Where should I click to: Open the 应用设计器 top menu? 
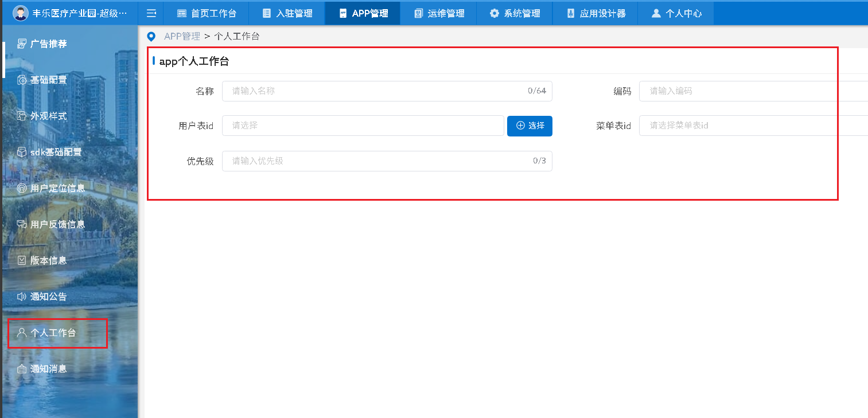pos(595,13)
